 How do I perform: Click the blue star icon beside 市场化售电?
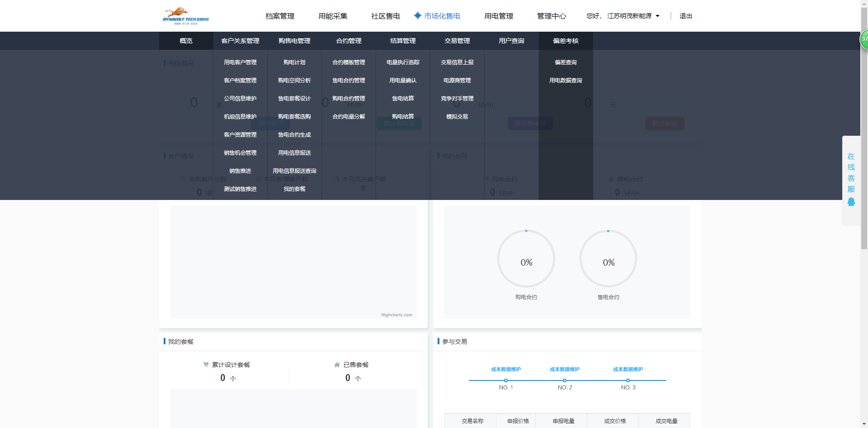(418, 15)
